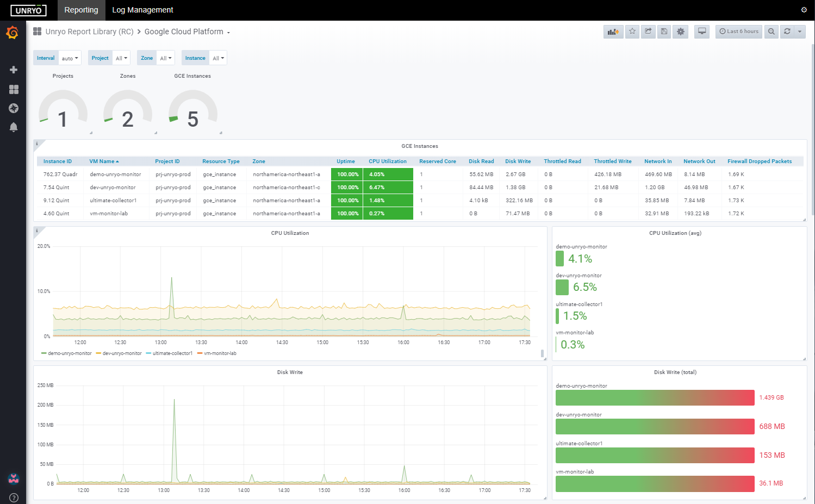Open the Instance All dropdown
The image size is (815, 504).
[x=218, y=58]
